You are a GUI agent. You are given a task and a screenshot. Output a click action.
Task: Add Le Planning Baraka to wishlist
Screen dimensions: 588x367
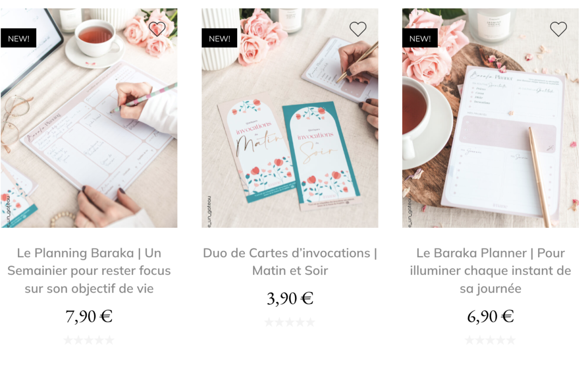(157, 29)
